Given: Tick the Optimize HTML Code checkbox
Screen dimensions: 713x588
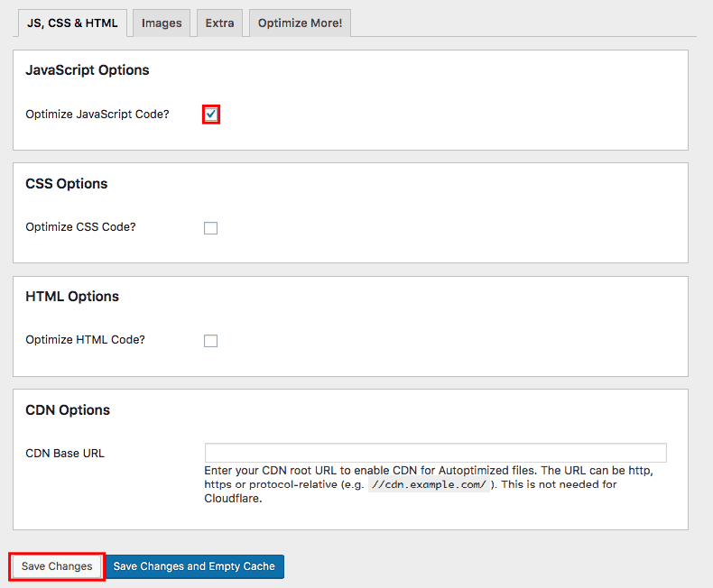Looking at the screenshot, I should pos(210,341).
